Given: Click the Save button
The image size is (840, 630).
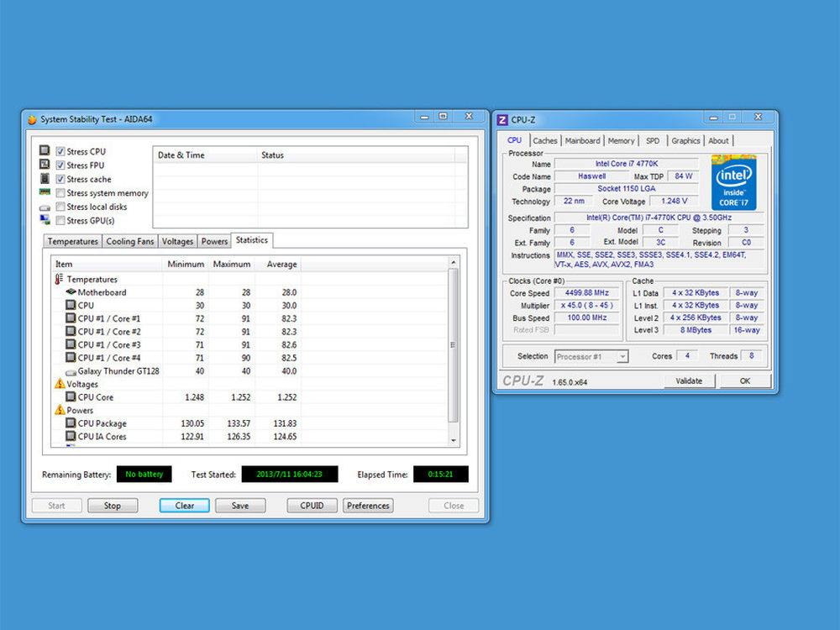Looking at the screenshot, I should coord(240,506).
